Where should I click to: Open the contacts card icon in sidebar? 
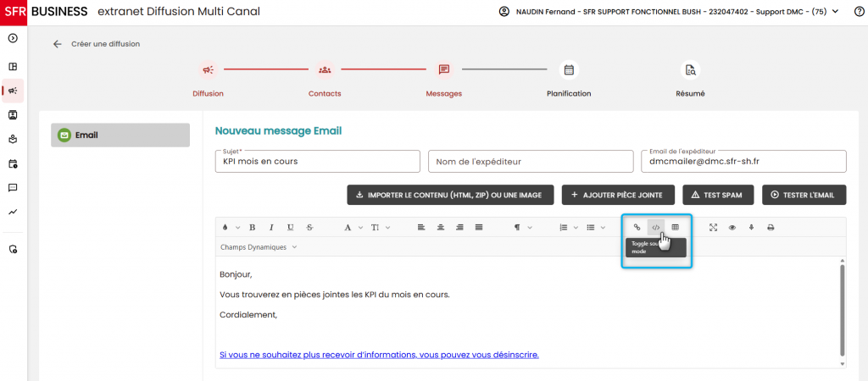coord(13,115)
